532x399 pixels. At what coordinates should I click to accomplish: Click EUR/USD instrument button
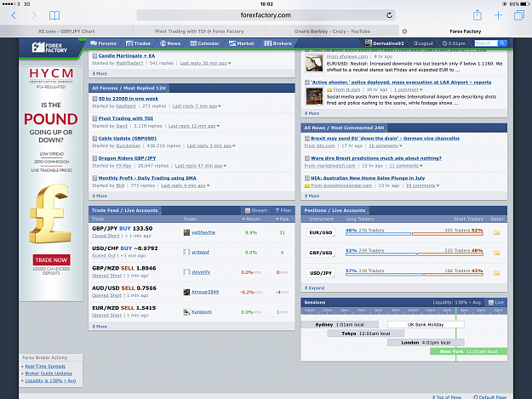[321, 232]
